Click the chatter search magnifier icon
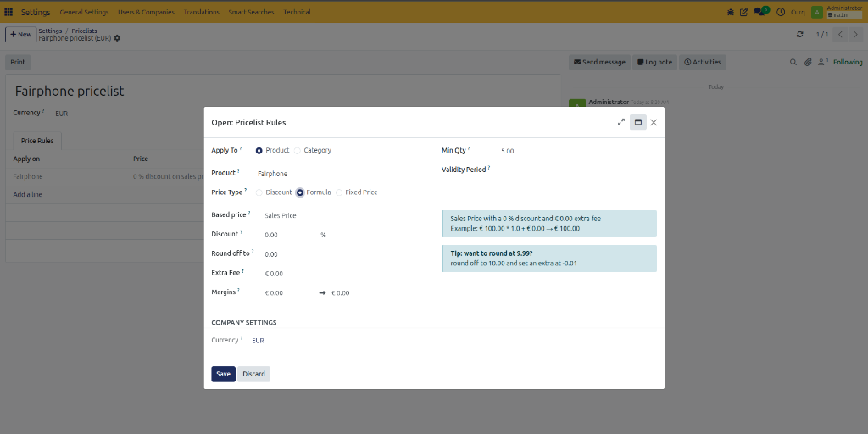The width and height of the screenshot is (868, 434). 793,62
